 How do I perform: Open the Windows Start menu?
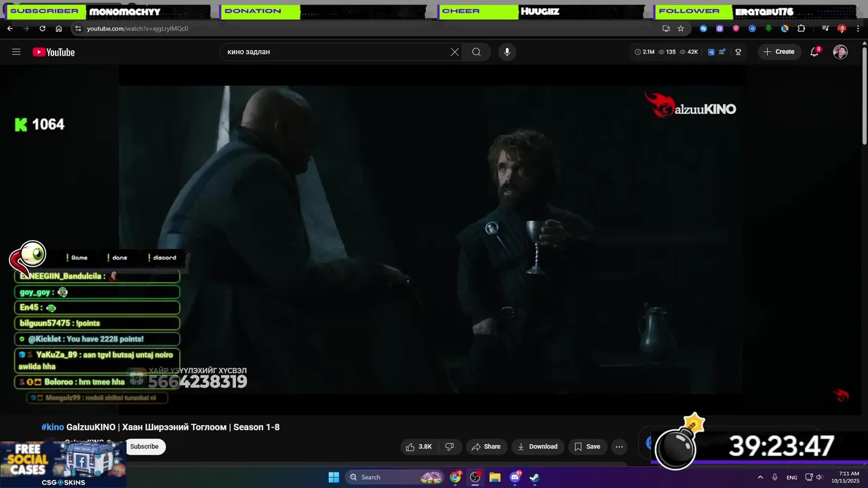(334, 477)
